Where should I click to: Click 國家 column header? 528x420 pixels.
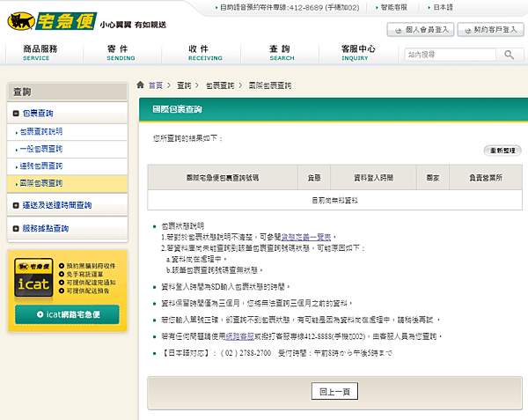click(433, 178)
